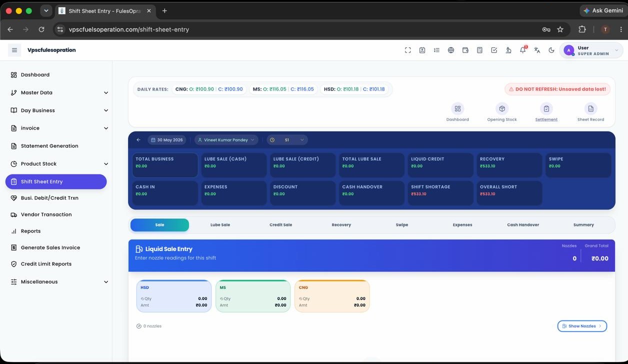The height and width of the screenshot is (364, 628).
Task: Switch to the Lube Sale tab
Action: pyautogui.click(x=220, y=225)
